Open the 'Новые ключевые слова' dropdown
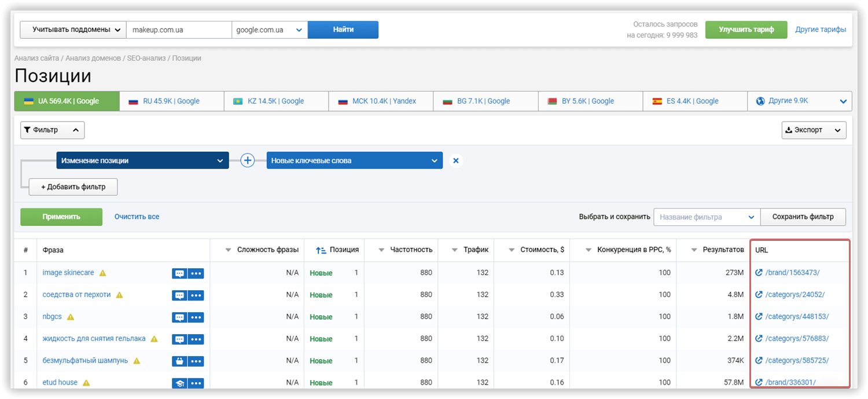Image resolution: width=868 pixels, height=399 pixels. pos(355,160)
